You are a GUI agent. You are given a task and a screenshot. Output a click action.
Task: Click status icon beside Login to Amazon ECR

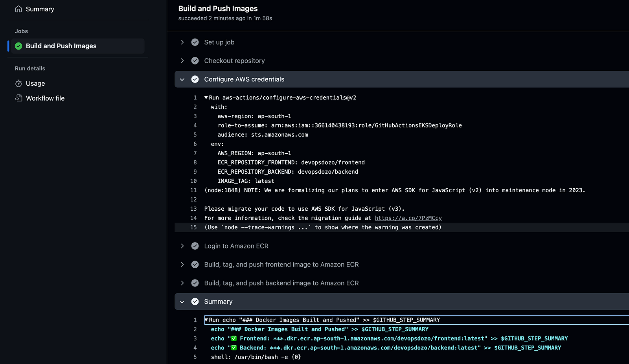coord(195,246)
